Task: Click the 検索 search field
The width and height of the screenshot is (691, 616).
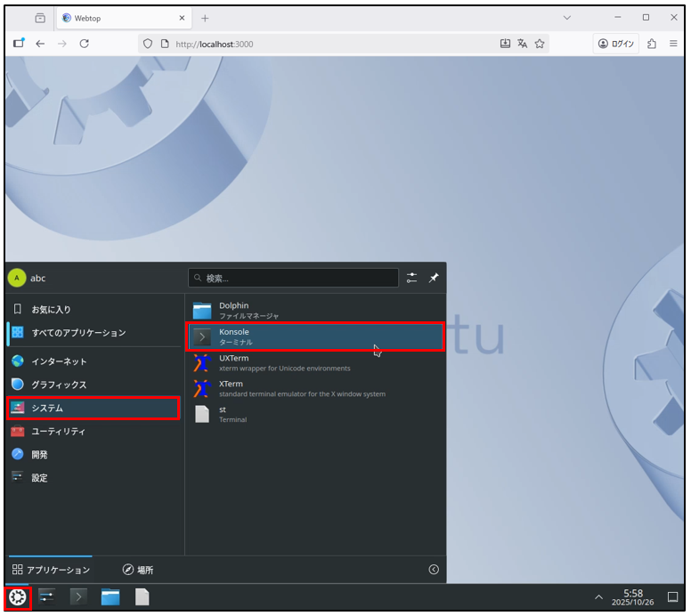Action: tap(294, 278)
